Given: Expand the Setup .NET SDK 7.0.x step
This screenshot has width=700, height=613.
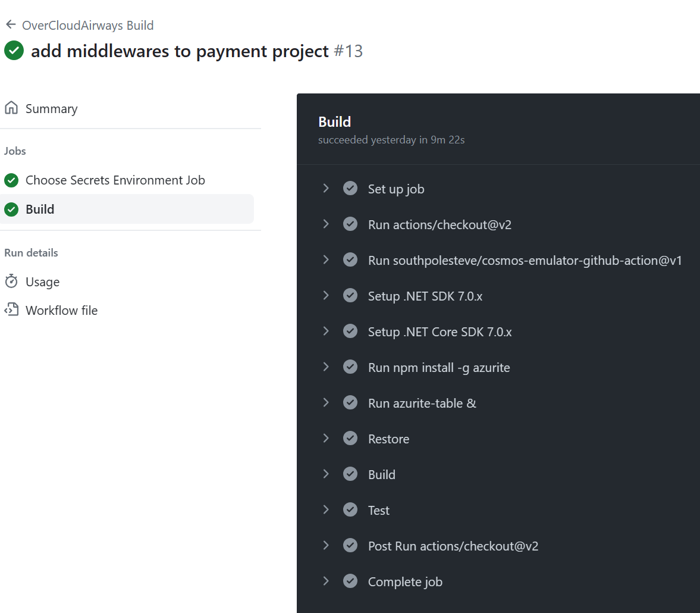Looking at the screenshot, I should pyautogui.click(x=326, y=295).
